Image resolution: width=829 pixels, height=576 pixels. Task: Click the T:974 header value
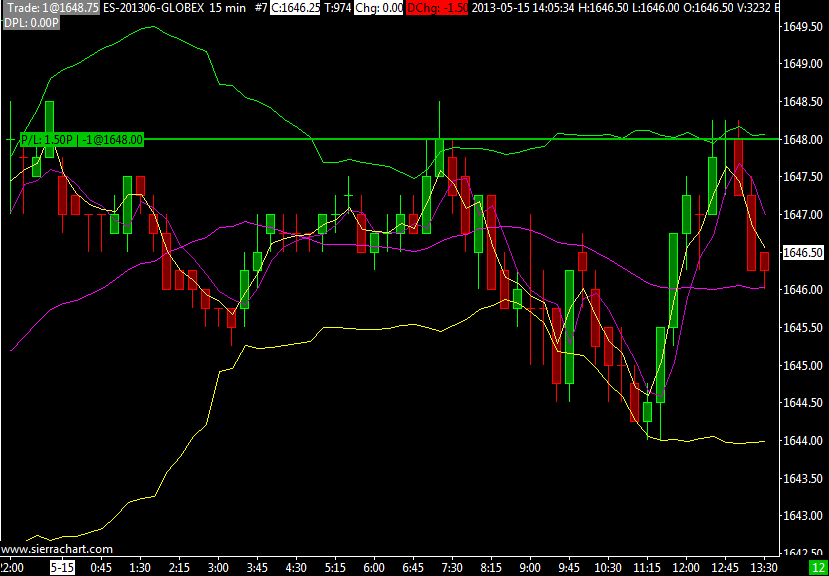tap(336, 8)
